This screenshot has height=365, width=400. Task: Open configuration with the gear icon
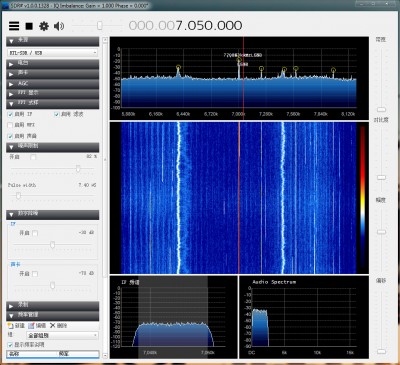44,26
